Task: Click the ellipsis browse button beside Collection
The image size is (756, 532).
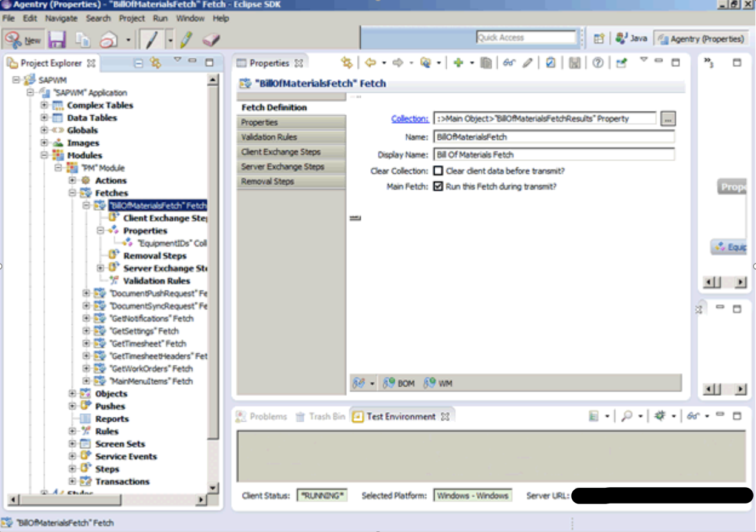Action: (667, 119)
